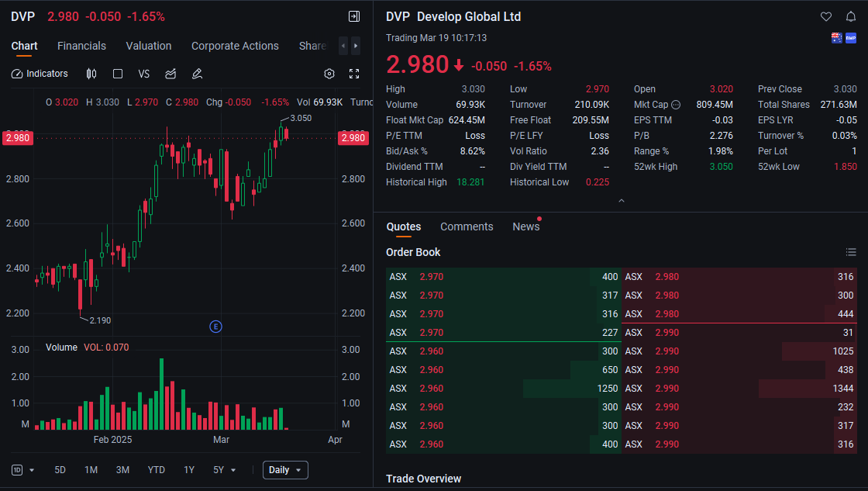This screenshot has height=491, width=868.
Task: Select the 3M time range
Action: (122, 470)
